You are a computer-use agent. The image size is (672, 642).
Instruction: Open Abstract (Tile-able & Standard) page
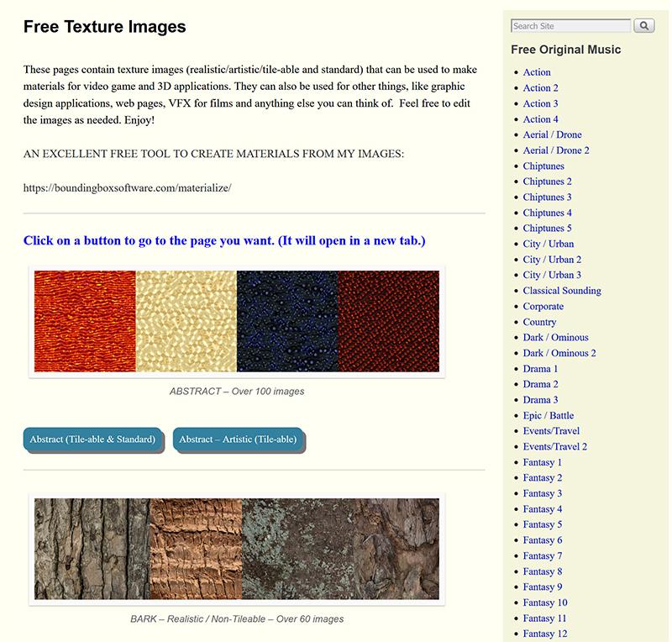tap(92, 439)
